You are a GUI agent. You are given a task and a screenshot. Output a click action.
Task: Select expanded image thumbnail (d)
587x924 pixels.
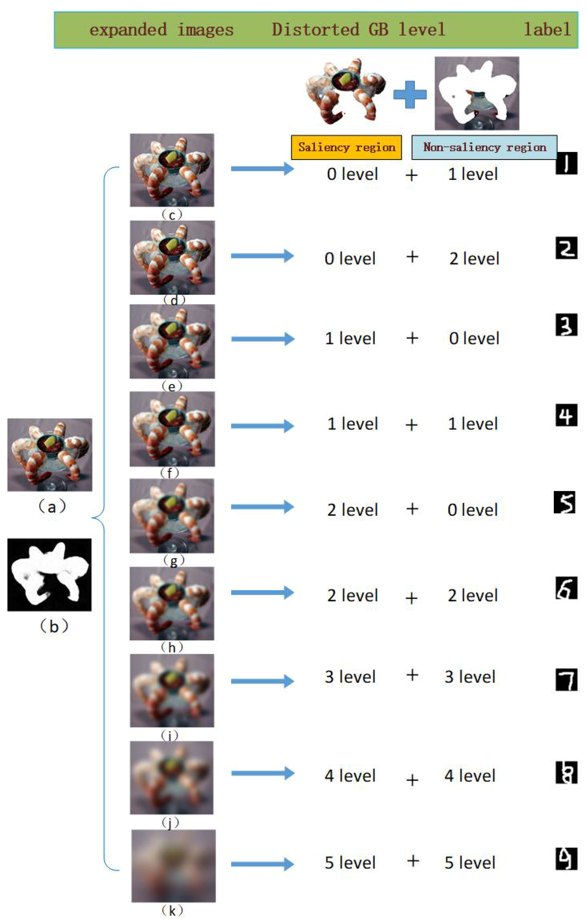coord(172,257)
